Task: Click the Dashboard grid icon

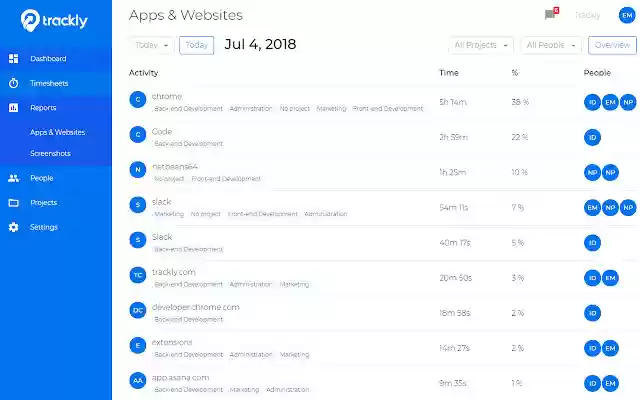Action: point(13,59)
